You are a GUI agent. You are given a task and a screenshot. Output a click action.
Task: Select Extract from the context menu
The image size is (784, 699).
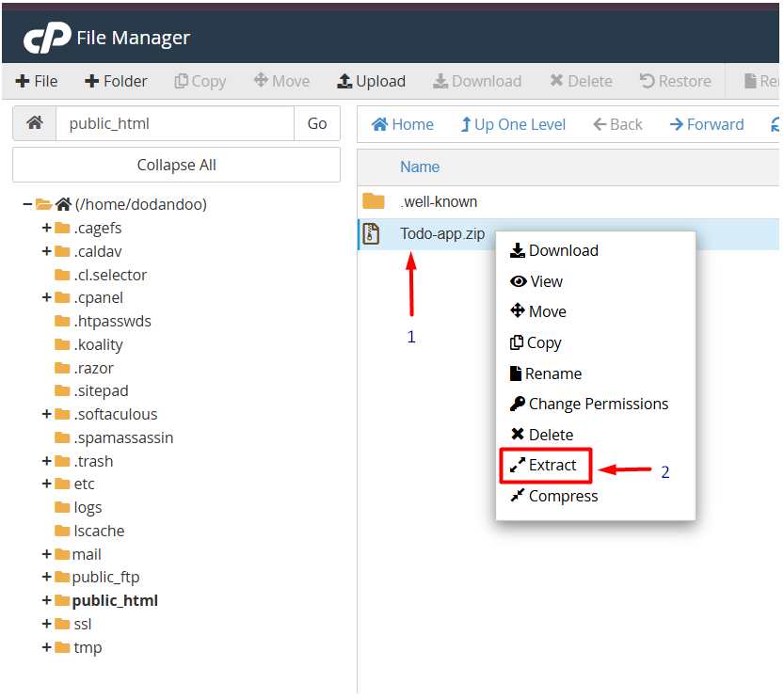pos(545,466)
